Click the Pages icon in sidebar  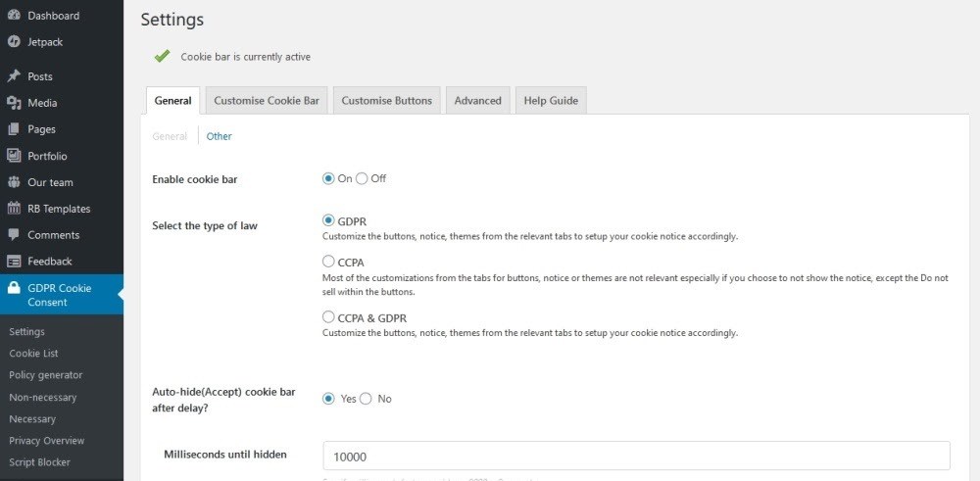(14, 129)
